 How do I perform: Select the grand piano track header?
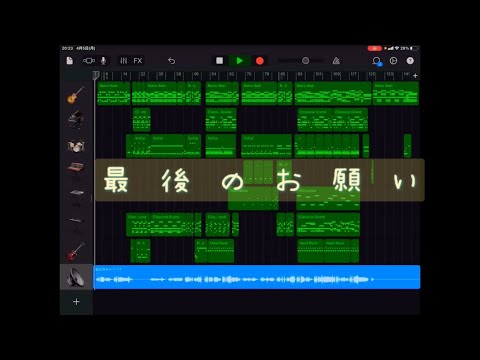pos(76,118)
